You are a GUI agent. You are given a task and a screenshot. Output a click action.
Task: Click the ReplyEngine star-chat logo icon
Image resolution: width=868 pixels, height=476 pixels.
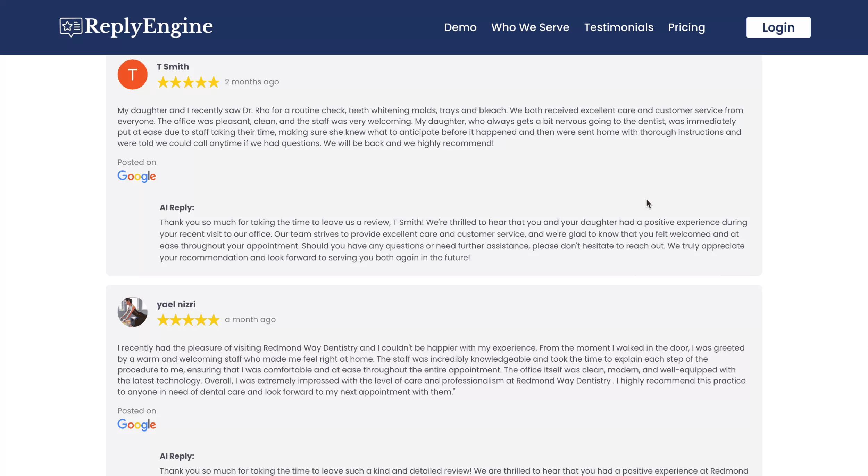tap(71, 27)
